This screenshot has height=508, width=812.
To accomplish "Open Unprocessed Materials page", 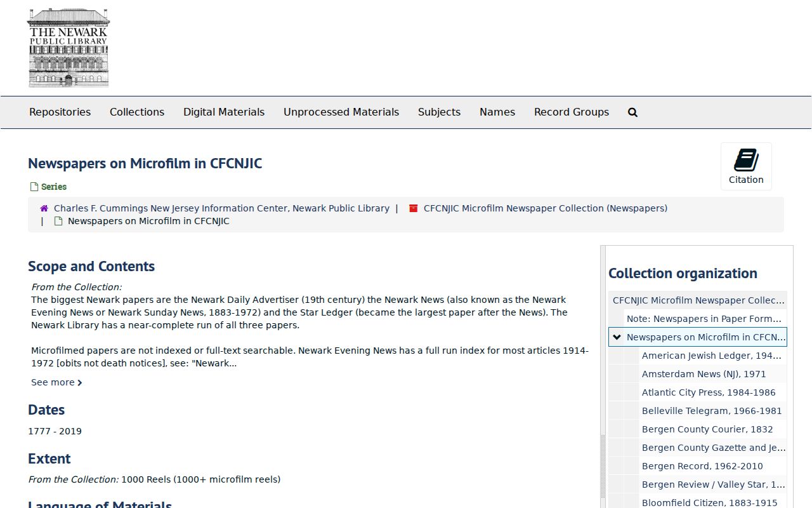I will pos(341,112).
